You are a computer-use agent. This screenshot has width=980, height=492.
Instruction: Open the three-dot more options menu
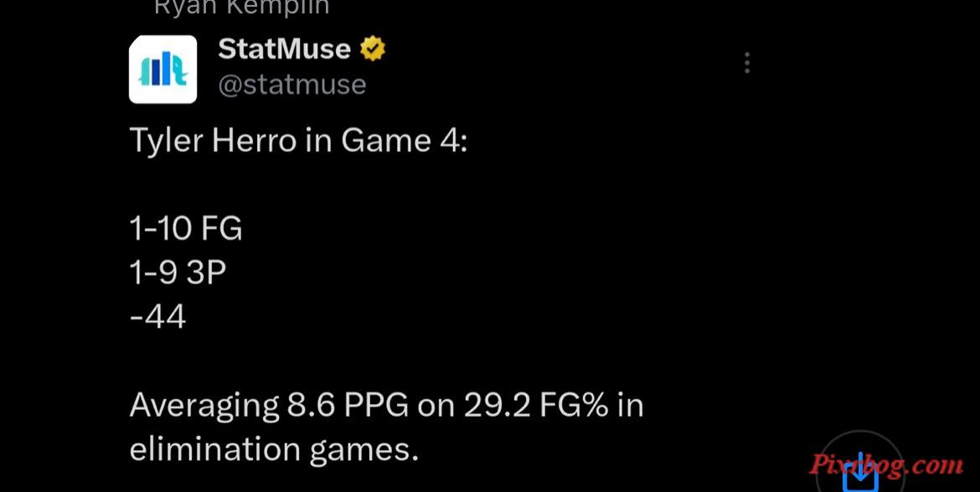[747, 63]
